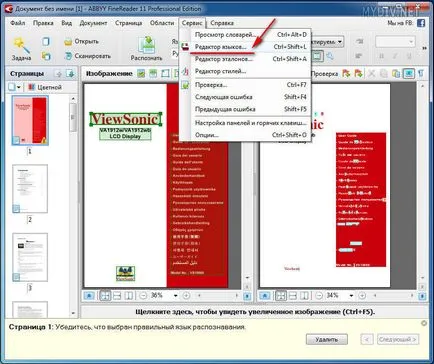Open the Facebook page icon
Image resolution: width=434 pixels, height=364 pixels.
click(421, 23)
